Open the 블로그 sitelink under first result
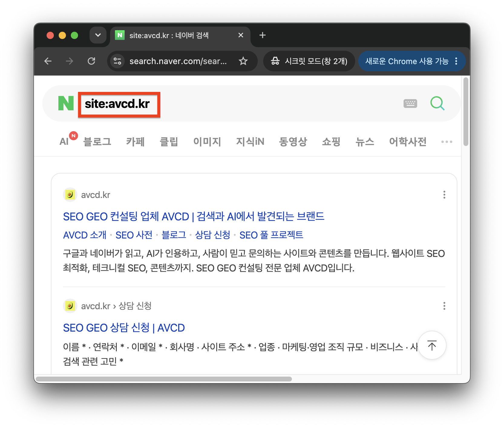Screen dimensions: 504x428 coord(174,235)
